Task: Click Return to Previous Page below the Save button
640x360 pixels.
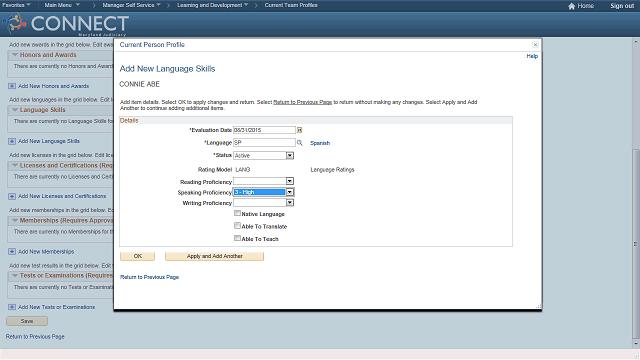Action: tap(35, 337)
